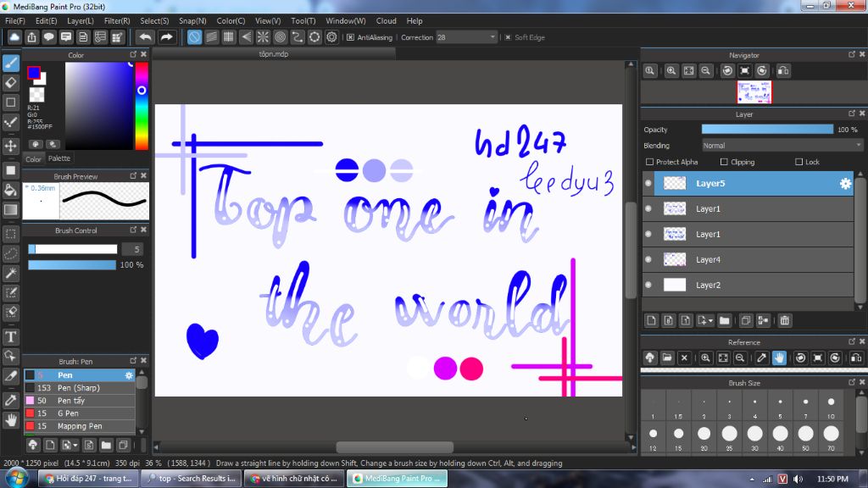Open Windows Start button
This screenshot has width=868, height=488.
tap(17, 478)
